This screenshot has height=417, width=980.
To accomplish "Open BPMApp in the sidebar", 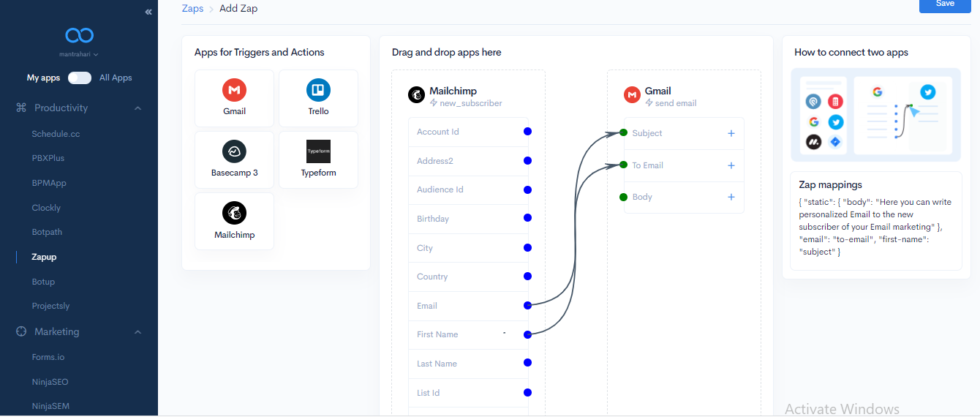I will pos(49,183).
